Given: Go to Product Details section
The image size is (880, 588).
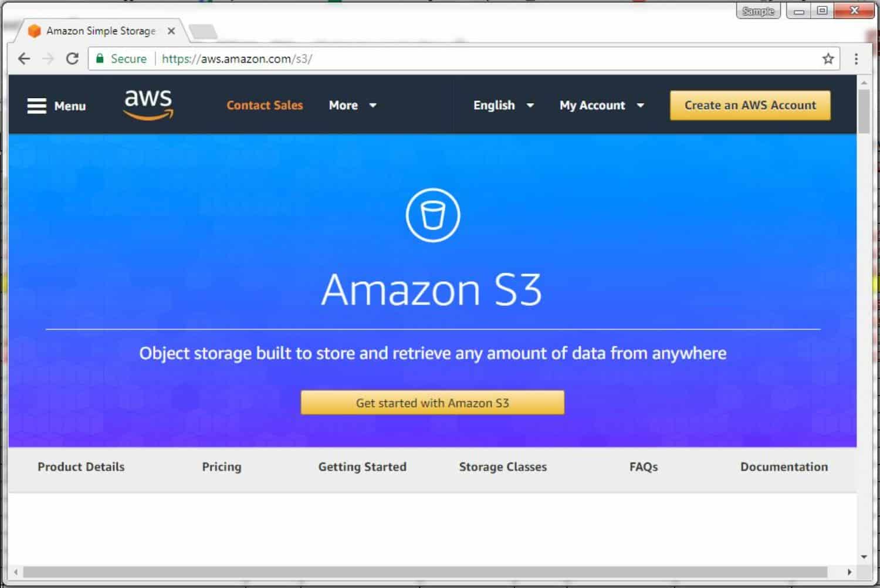Looking at the screenshot, I should coord(81,467).
